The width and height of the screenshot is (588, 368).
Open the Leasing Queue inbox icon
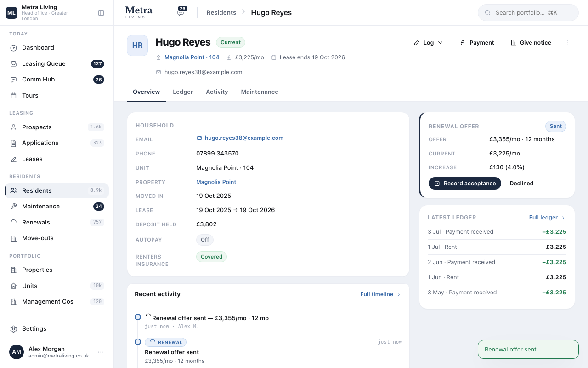pyautogui.click(x=13, y=64)
